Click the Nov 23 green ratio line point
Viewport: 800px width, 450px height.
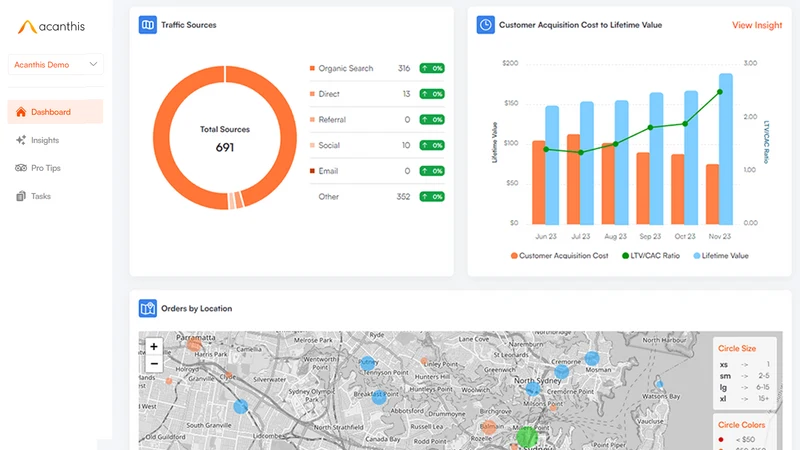(720, 92)
